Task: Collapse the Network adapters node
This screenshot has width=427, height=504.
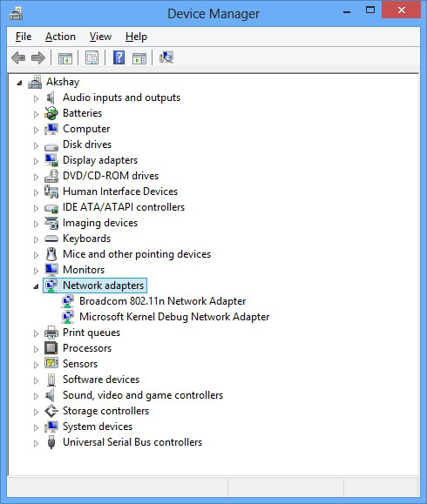Action: click(36, 286)
